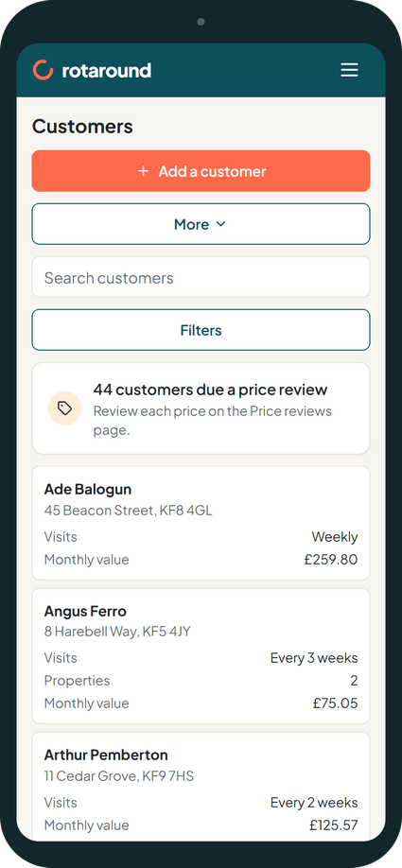The height and width of the screenshot is (868, 402).
Task: Open Angus Ferro customer name
Action: 85,611
